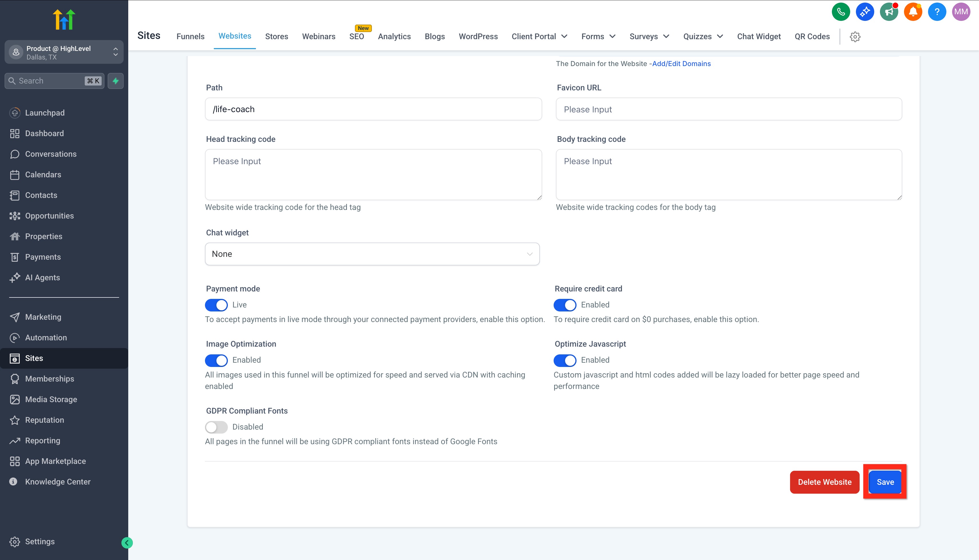This screenshot has height=560, width=979.
Task: Click the Favicon URL input field
Action: [729, 109]
